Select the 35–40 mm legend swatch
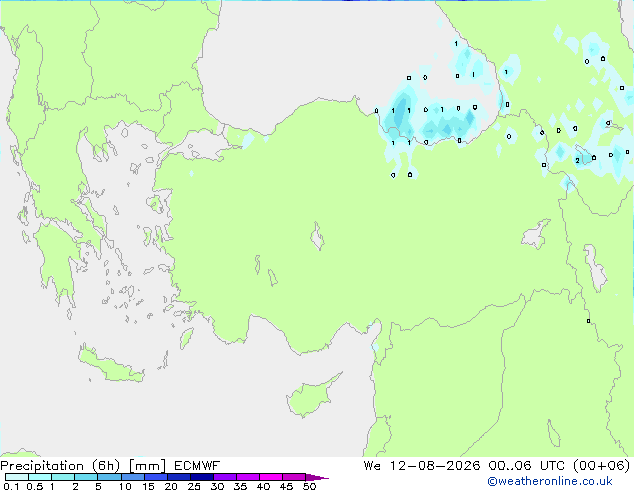This screenshot has width=634, height=490. 247,477
